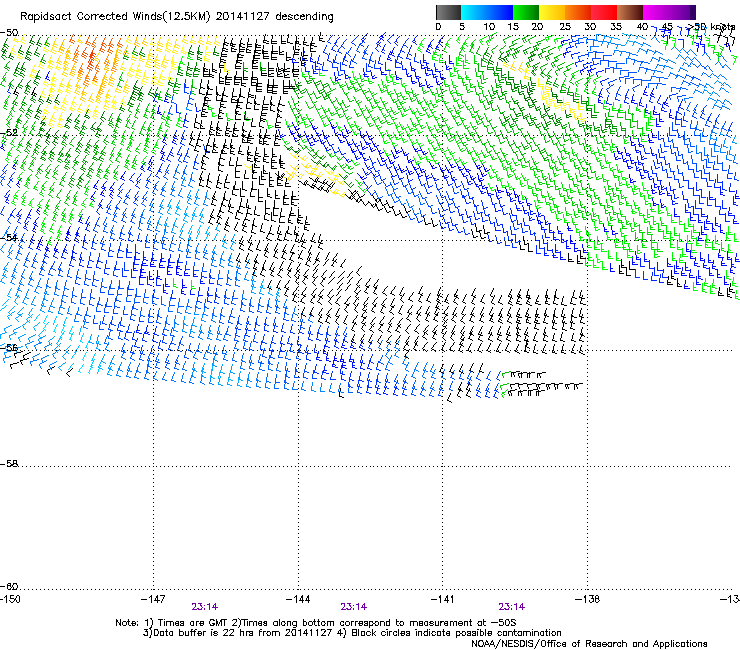The height and width of the screenshot is (650, 740).
Task: Click the gray 0-5 knots color segment
Action: coord(448,12)
